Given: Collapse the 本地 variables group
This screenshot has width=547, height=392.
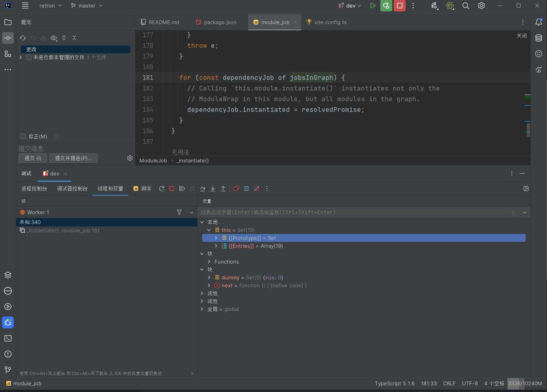Looking at the screenshot, I should (x=202, y=222).
